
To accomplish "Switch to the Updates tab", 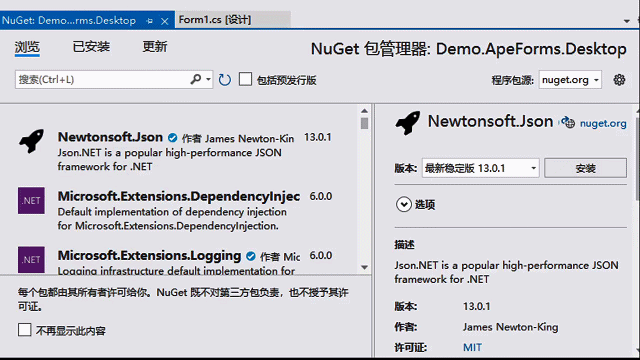I will (x=155, y=47).
